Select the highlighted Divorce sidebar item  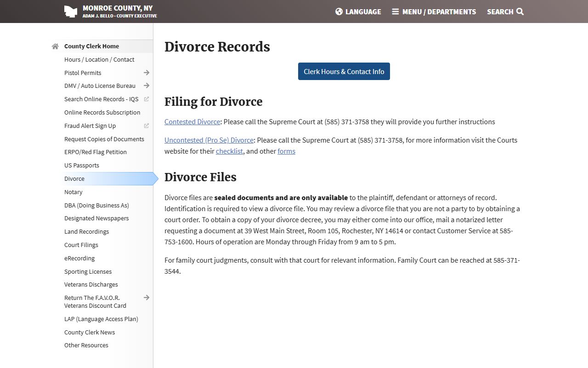tap(109, 178)
